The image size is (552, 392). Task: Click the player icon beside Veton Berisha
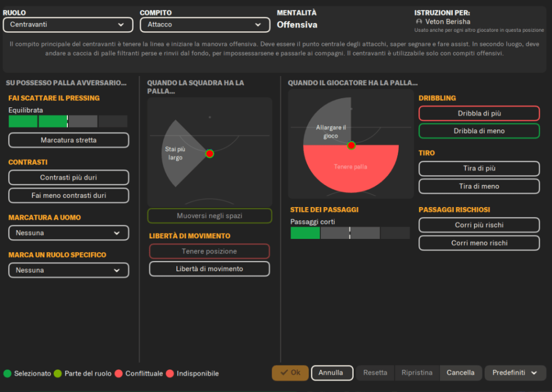(419, 22)
